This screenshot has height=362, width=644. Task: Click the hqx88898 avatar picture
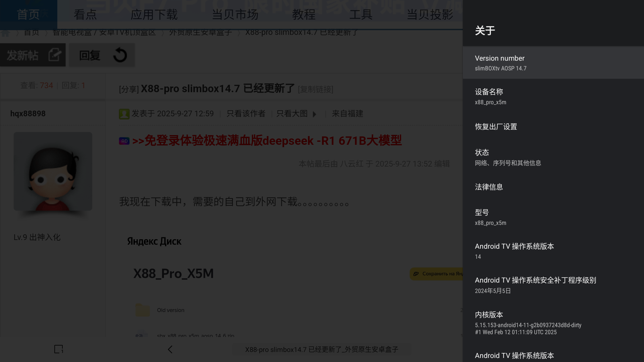[53, 171]
